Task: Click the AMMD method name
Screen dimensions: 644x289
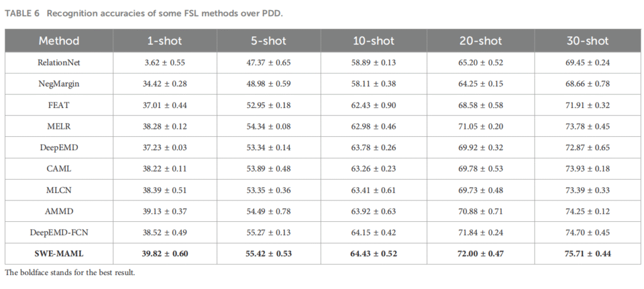Action: point(59,212)
